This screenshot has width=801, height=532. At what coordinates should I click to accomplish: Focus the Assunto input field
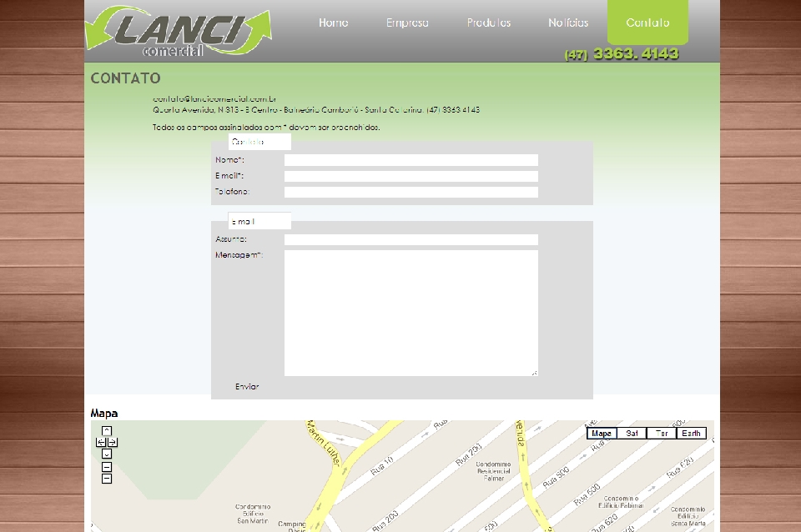tap(411, 239)
